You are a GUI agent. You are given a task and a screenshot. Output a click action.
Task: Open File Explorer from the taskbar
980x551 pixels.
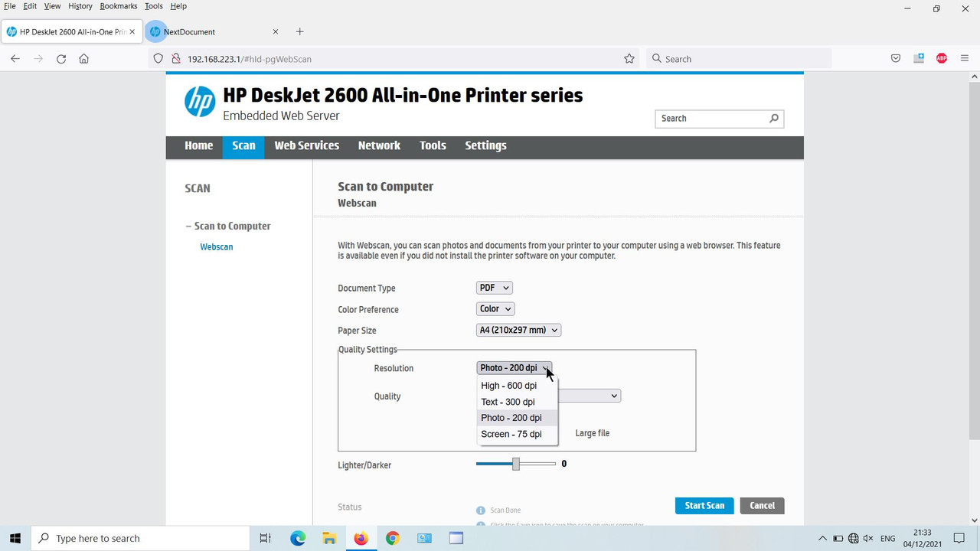[329, 538]
